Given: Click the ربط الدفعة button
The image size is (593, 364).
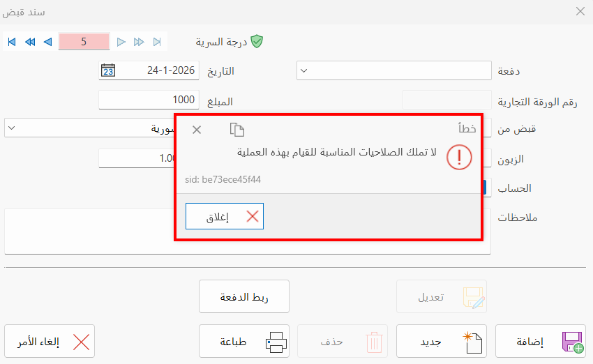Looking at the screenshot, I should pyautogui.click(x=244, y=296).
